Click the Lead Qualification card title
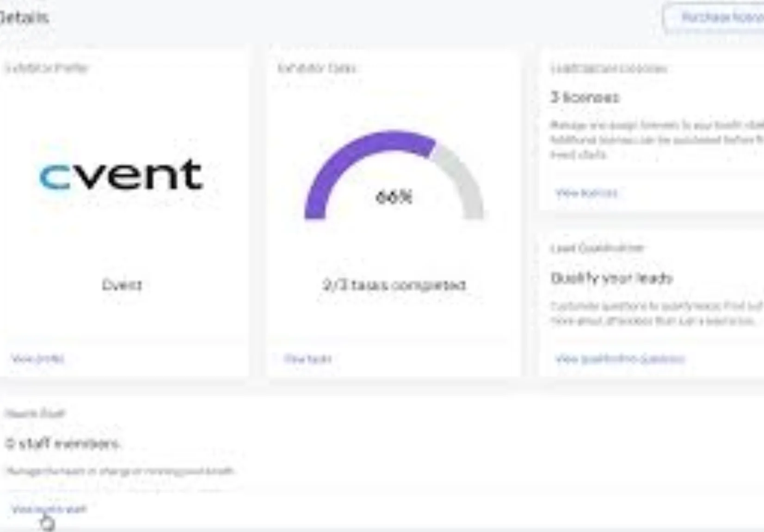764x532 pixels. pyautogui.click(x=597, y=248)
